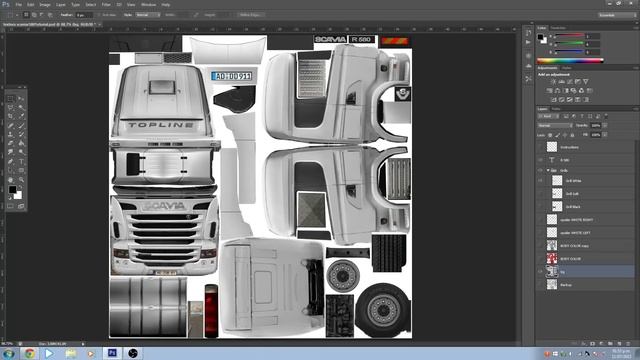Select the History Brush tool
The image size is (640, 360).
pyautogui.click(x=21, y=134)
